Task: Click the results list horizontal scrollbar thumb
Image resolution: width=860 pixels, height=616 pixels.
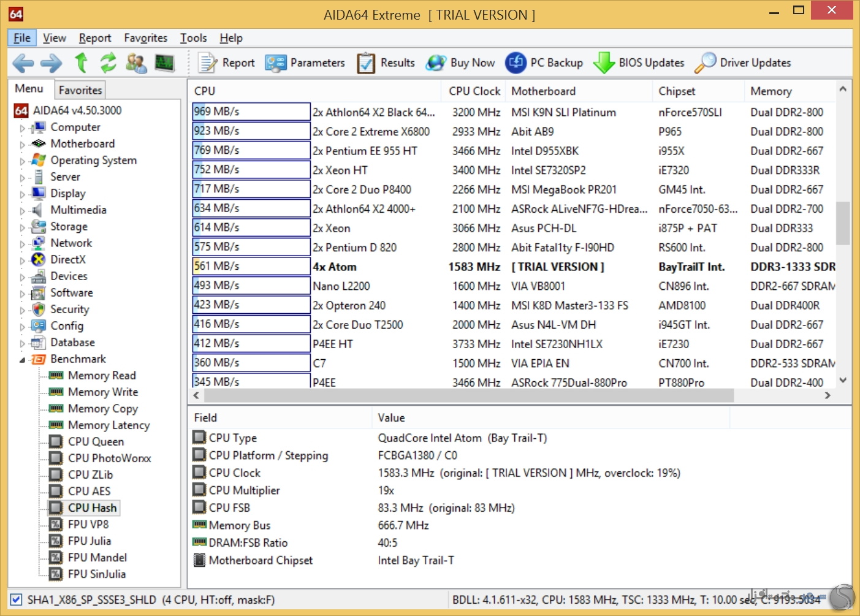Action: (x=469, y=395)
